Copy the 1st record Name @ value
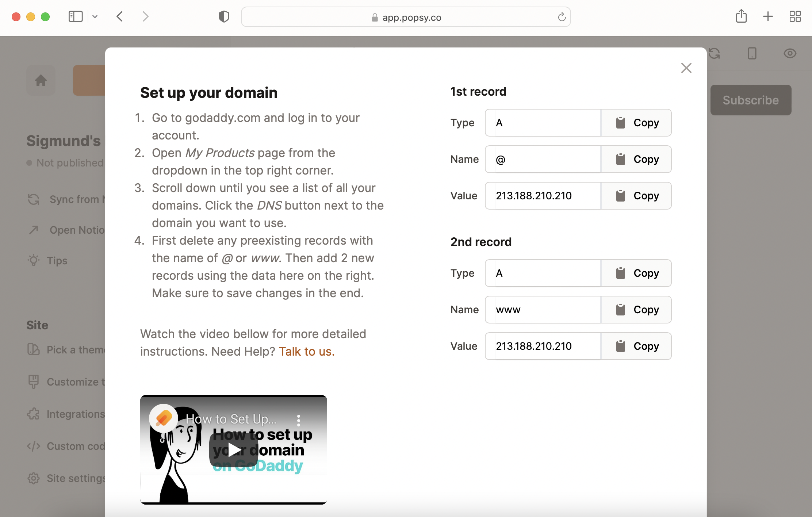Viewport: 812px width, 517px height. tap(636, 159)
